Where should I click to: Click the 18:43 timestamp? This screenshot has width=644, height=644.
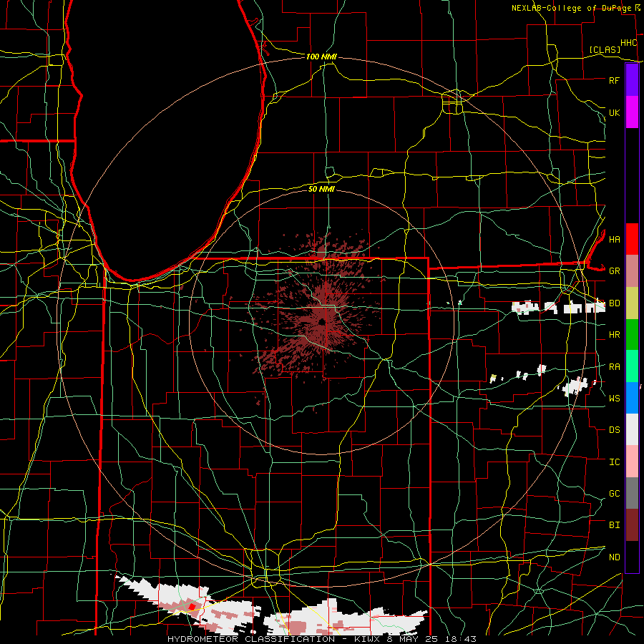[460, 639]
